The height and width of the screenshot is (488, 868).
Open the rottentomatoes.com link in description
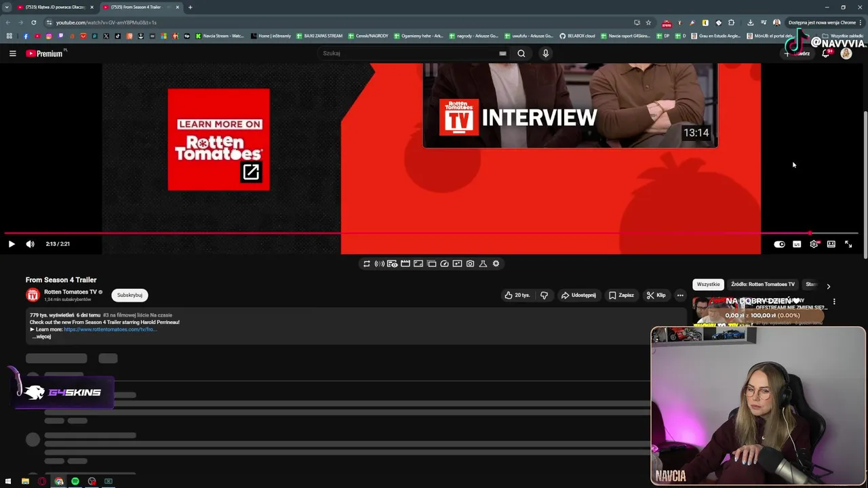pyautogui.click(x=110, y=329)
